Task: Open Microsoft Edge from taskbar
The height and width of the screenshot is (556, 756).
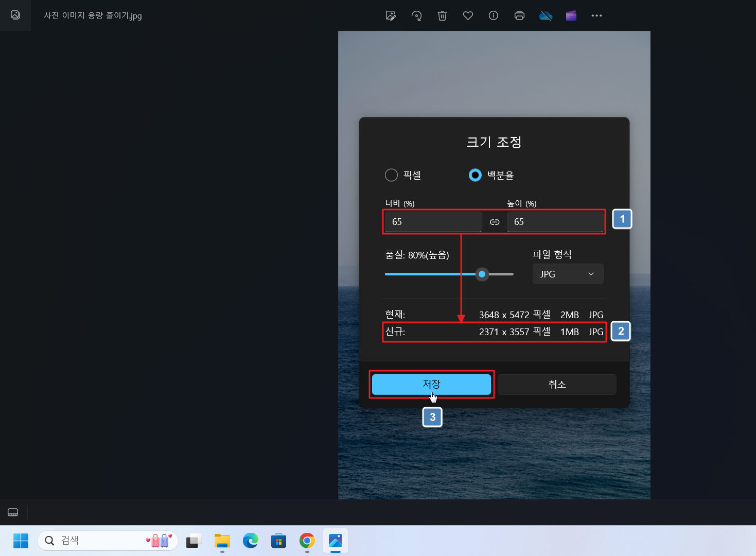Action: (251, 541)
